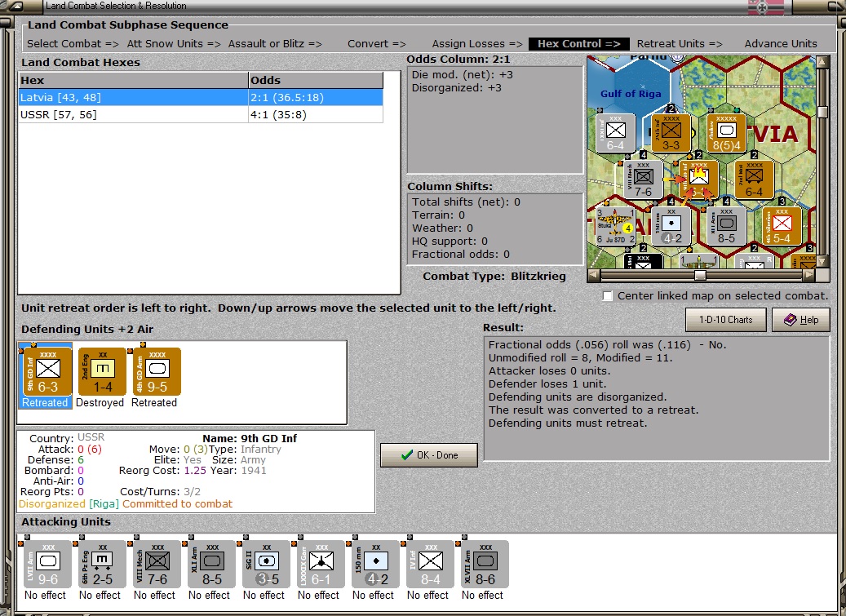This screenshot has height=616, width=846.
Task: Click the 3-3 infantry counter on map
Action: point(671,133)
